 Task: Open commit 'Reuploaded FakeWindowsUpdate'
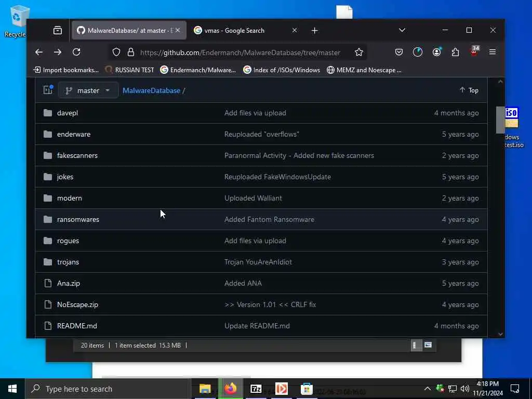pos(277,177)
